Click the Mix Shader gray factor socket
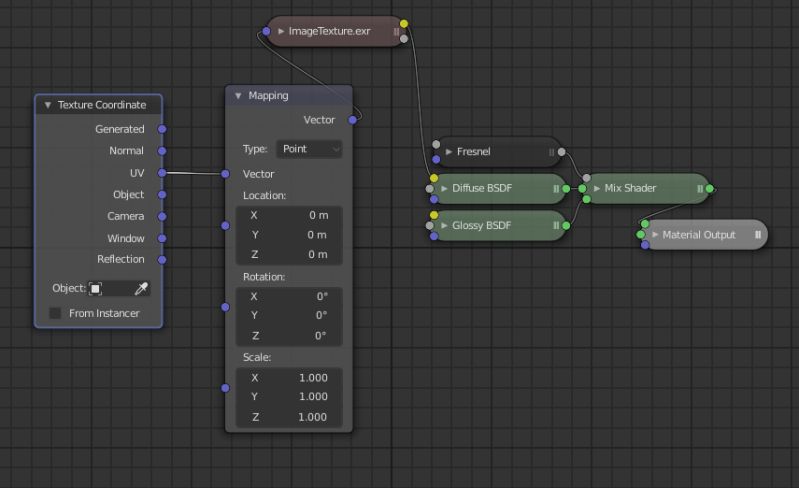 tap(587, 178)
